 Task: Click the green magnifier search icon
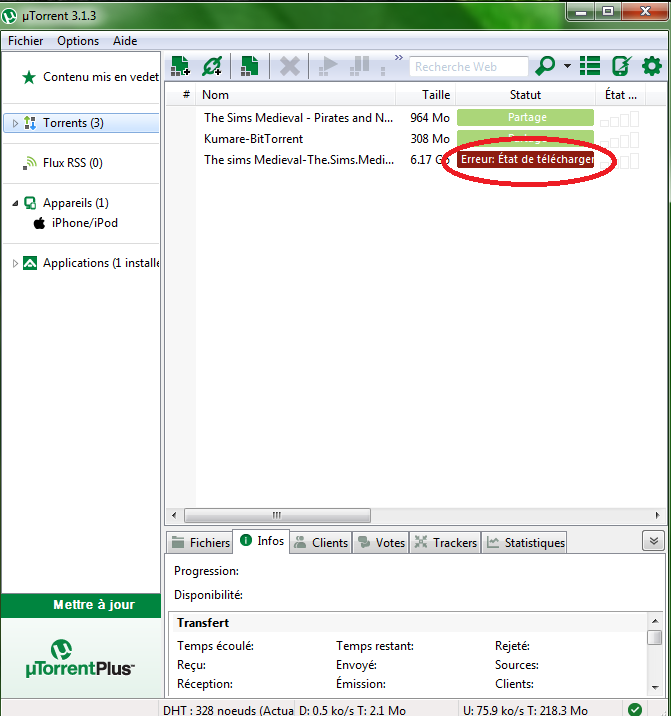(545, 66)
